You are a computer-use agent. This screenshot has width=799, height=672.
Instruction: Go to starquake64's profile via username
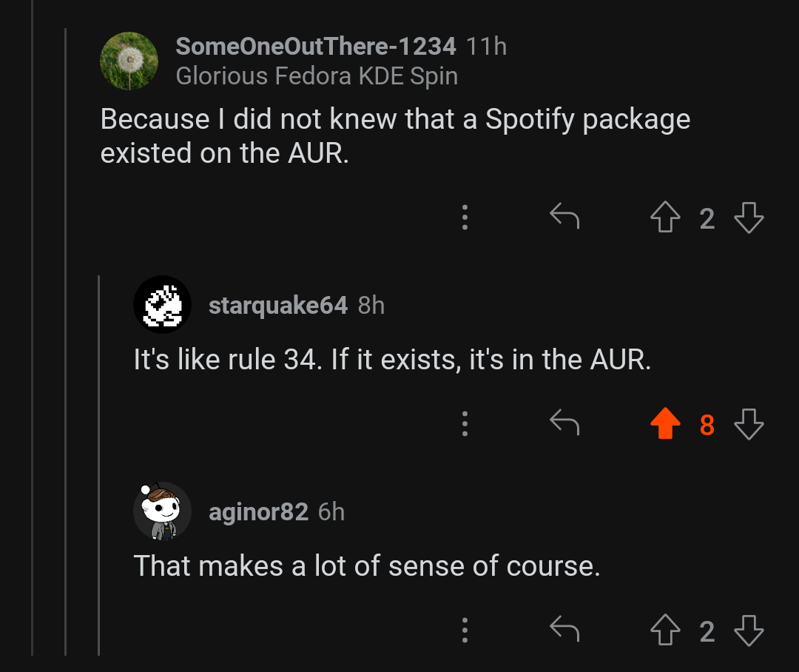click(277, 305)
